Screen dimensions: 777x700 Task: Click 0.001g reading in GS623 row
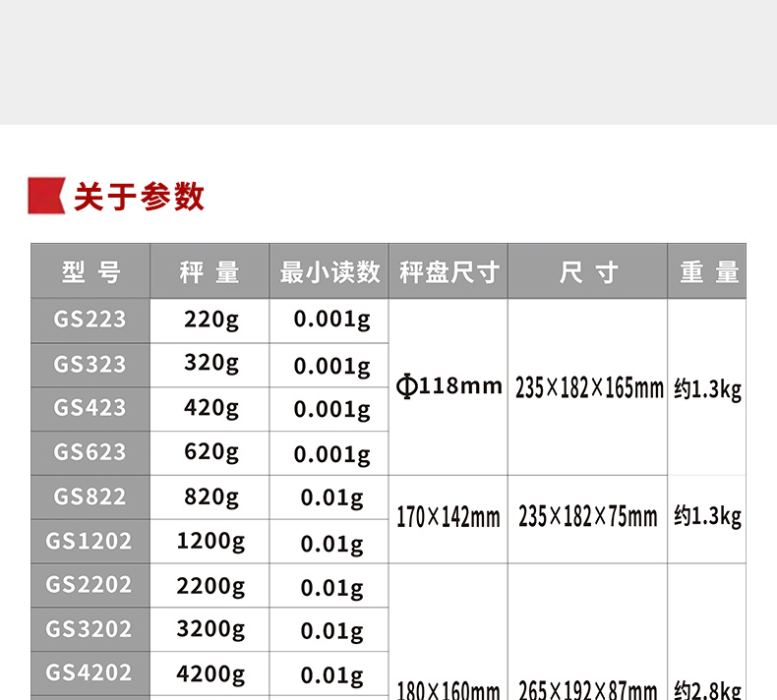pos(332,455)
